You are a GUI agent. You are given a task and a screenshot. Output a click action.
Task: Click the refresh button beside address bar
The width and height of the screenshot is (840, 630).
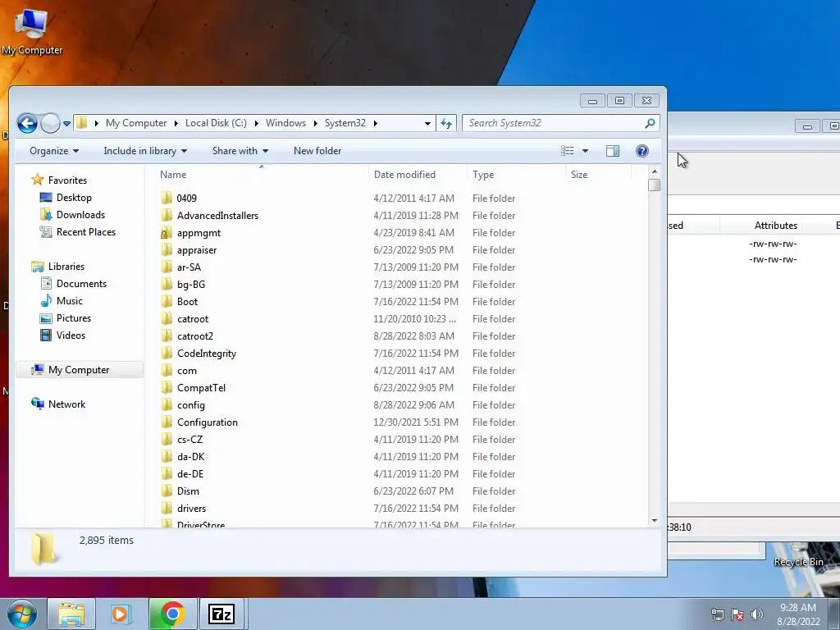(x=446, y=123)
